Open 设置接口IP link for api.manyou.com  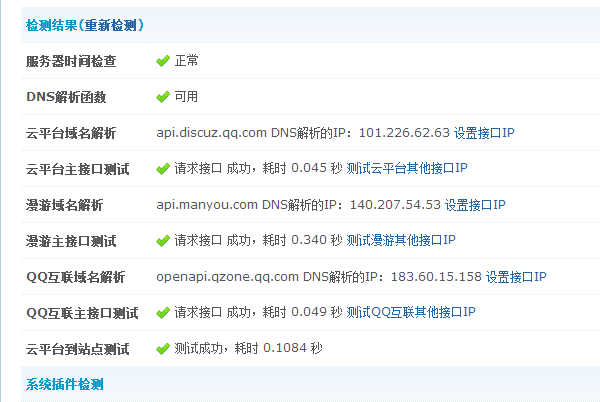[475, 205]
